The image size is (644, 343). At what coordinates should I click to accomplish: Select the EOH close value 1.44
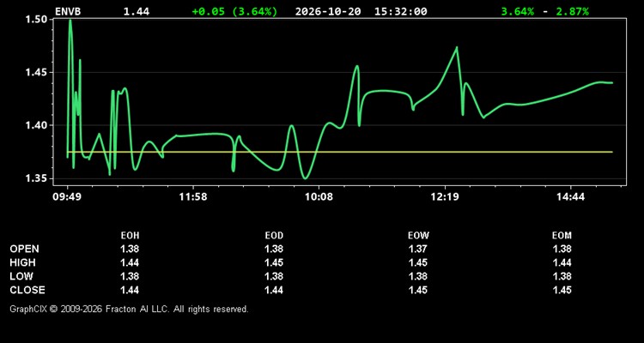pyautogui.click(x=130, y=290)
